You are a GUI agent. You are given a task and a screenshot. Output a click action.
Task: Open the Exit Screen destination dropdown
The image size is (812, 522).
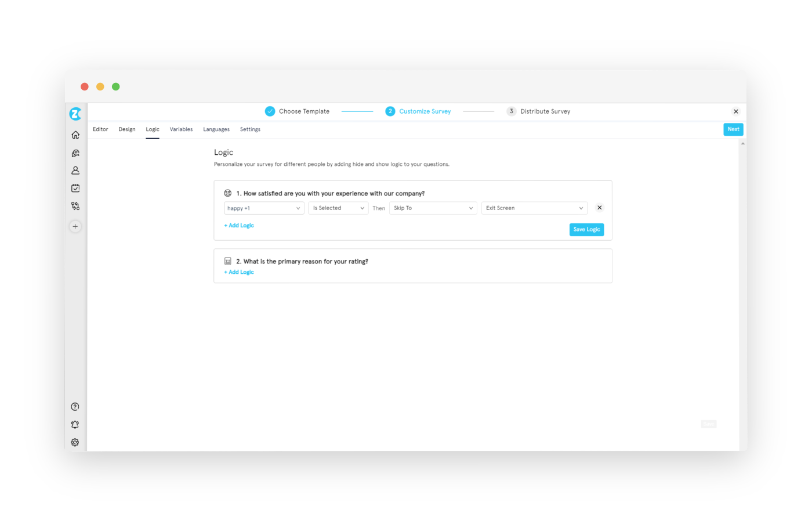point(534,208)
